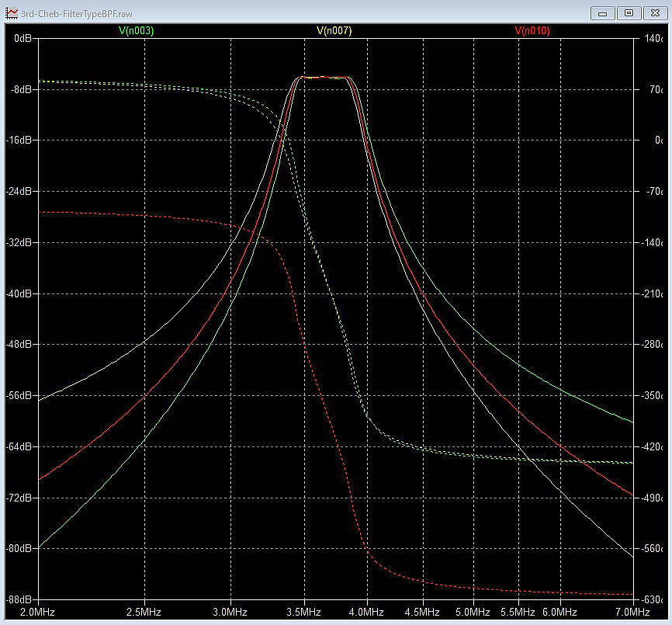Maximize the 3rd-Cheb-FilterTypeBPF.raw plot window
The height and width of the screenshot is (625, 672).
629,13
